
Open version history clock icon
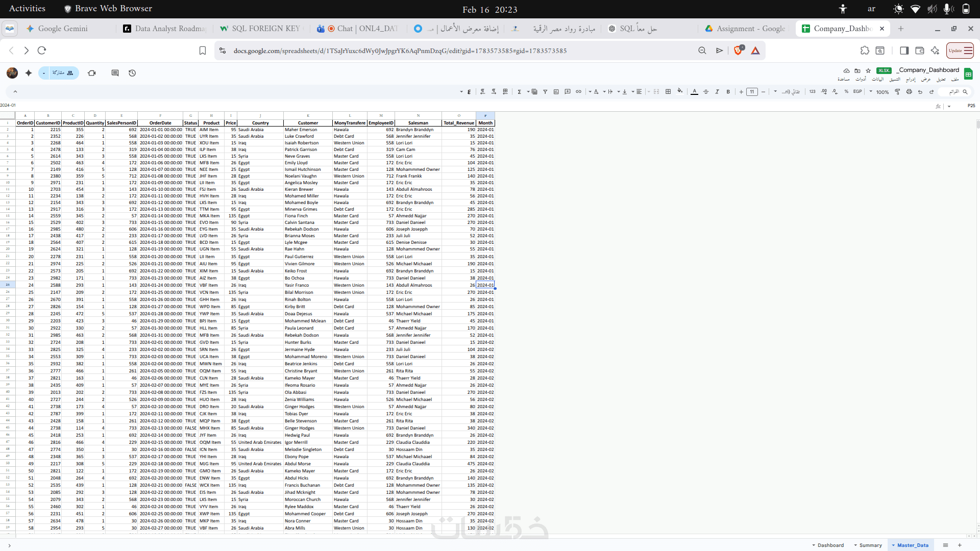point(132,73)
